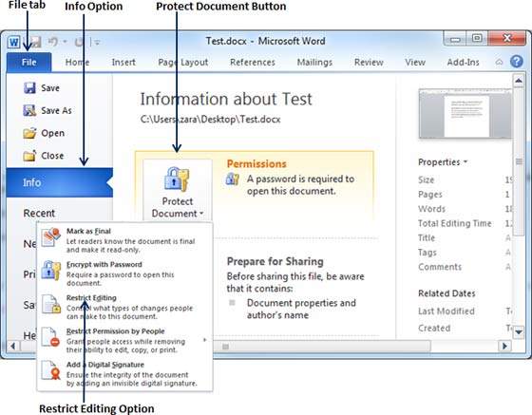This screenshot has width=532, height=415.
Task: Expand the Protect Document dropdown button
Action: point(178,190)
